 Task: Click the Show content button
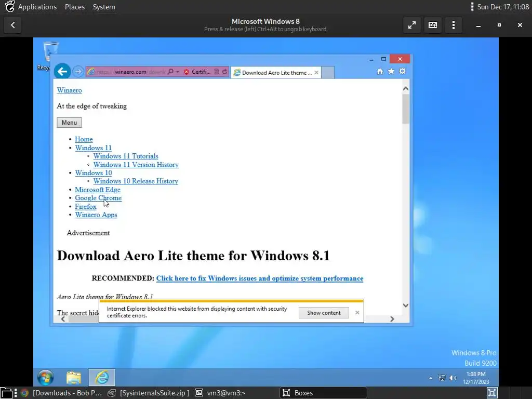coord(324,313)
